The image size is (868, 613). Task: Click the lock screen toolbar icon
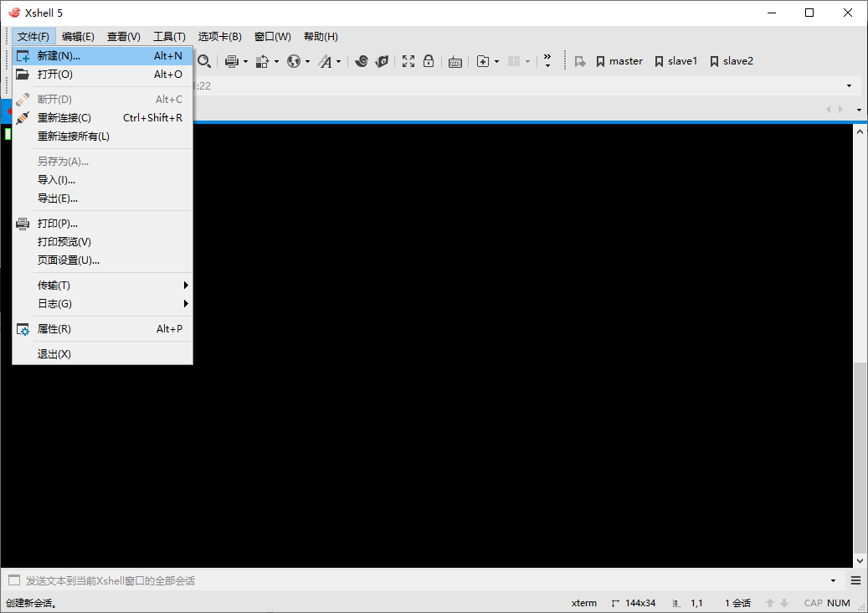429,61
